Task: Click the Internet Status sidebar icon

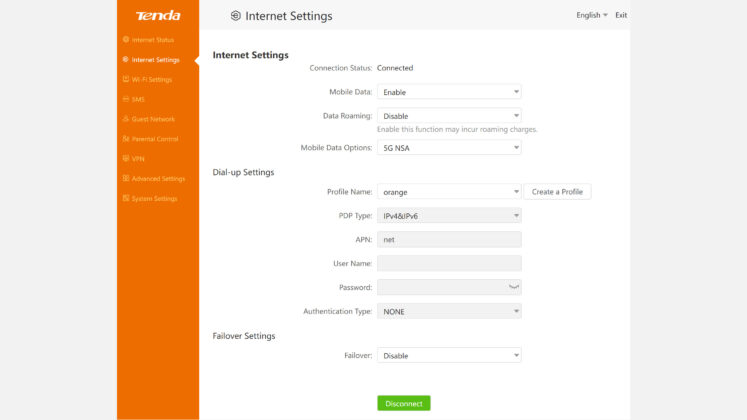Action: 126,40
